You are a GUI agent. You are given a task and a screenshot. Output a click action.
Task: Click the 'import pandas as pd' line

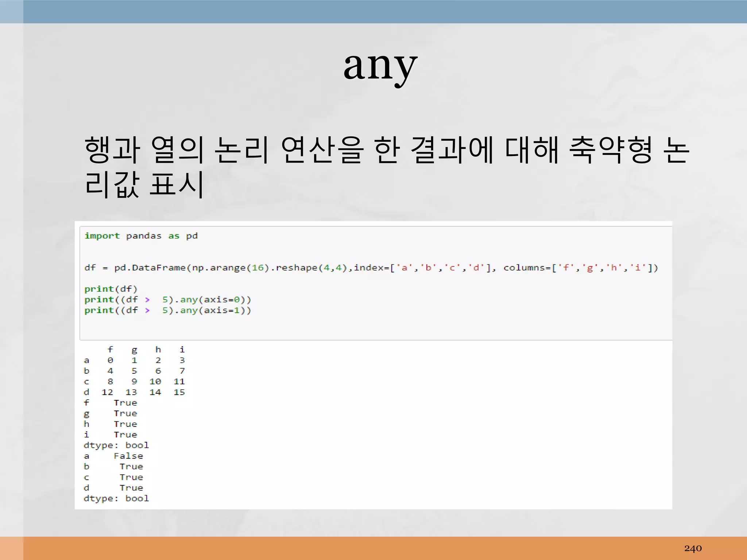pyautogui.click(x=141, y=236)
